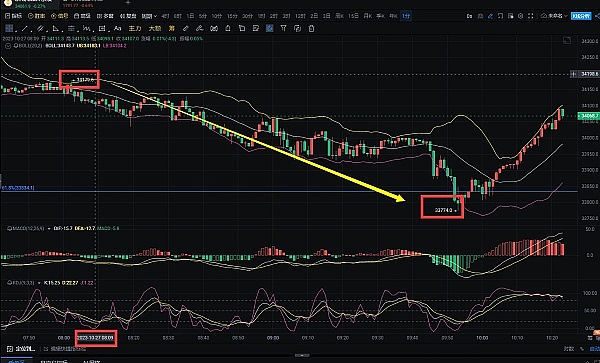Expand the parallel channel tool submenu arrow
The width and height of the screenshot is (600, 363).
tap(47, 31)
